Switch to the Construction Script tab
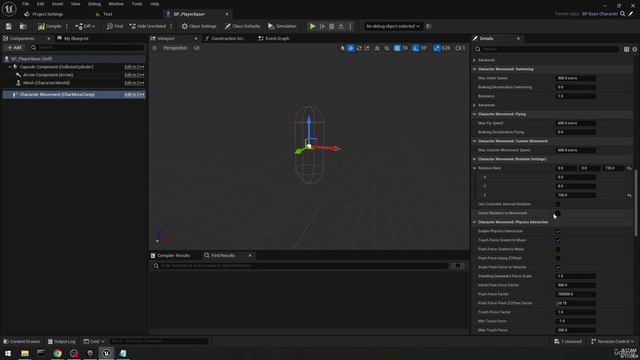 click(x=226, y=38)
